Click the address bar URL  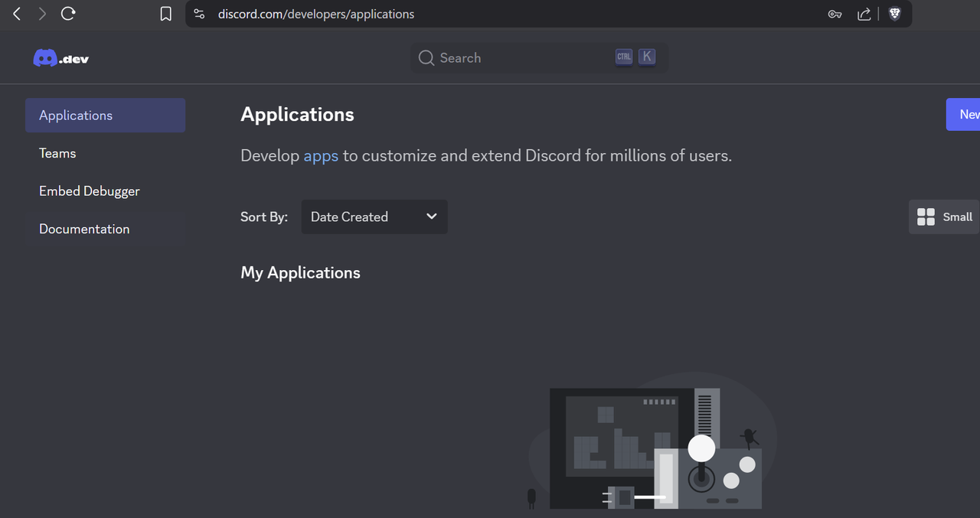[316, 14]
